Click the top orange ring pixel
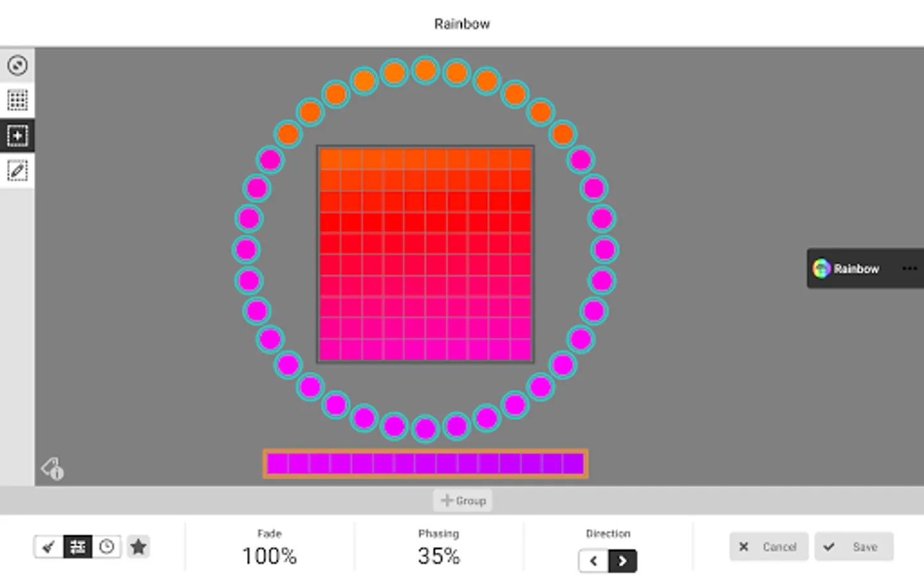This screenshot has height=578, width=924. tap(425, 71)
